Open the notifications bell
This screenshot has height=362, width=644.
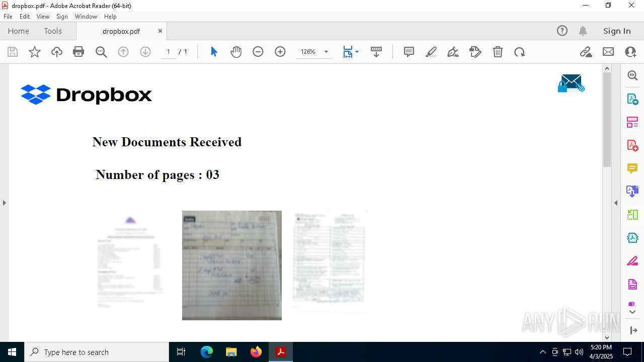583,31
